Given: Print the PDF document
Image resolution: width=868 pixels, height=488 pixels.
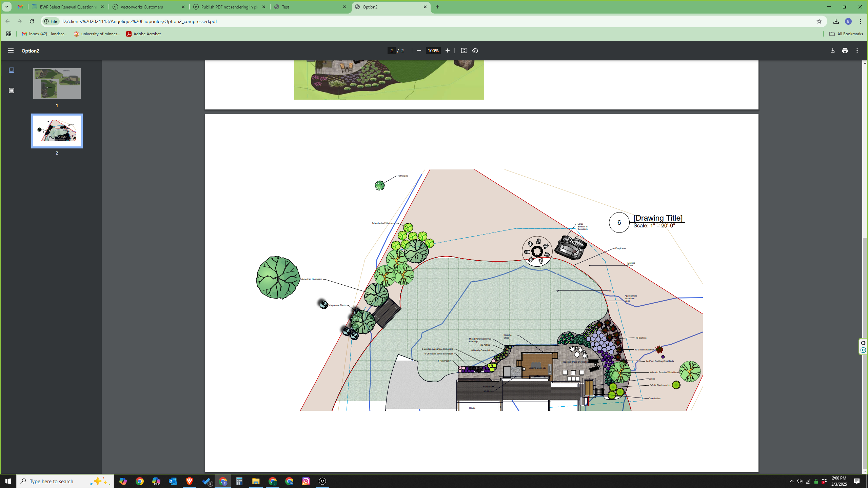Looking at the screenshot, I should 845,50.
